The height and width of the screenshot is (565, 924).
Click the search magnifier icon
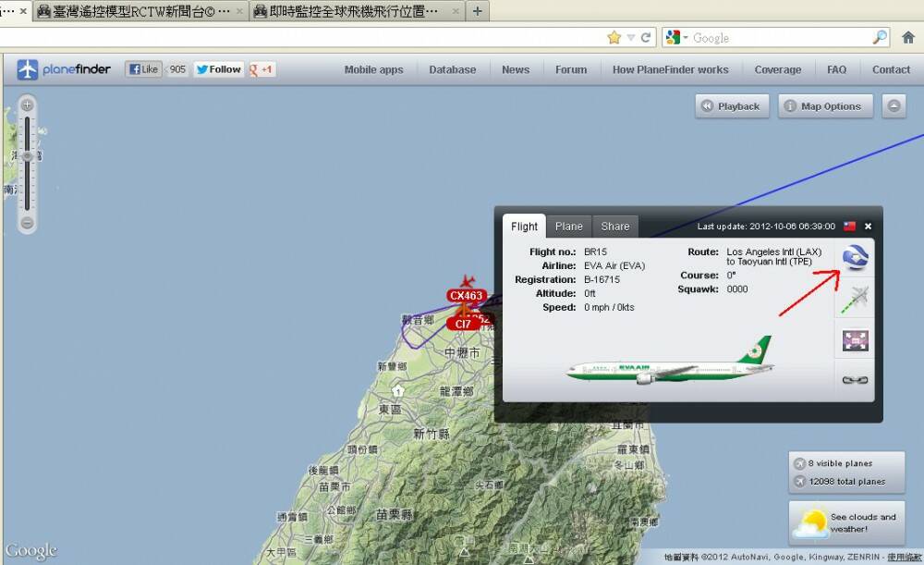[880, 38]
